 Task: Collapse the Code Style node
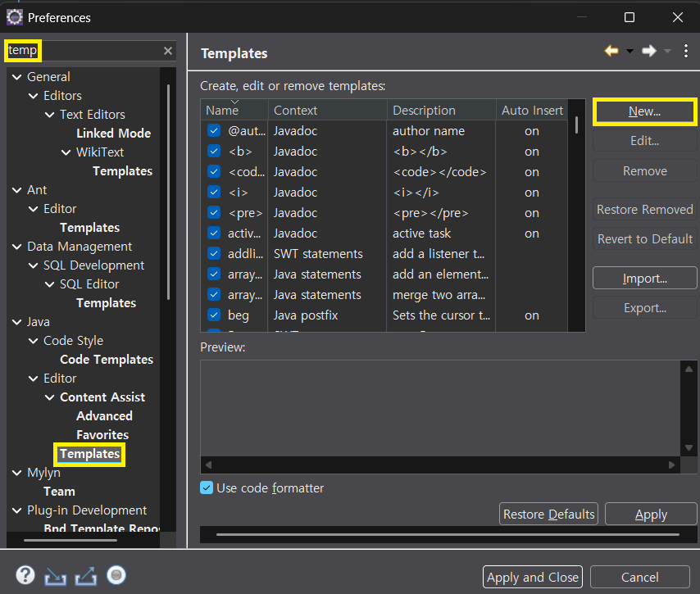pos(33,342)
